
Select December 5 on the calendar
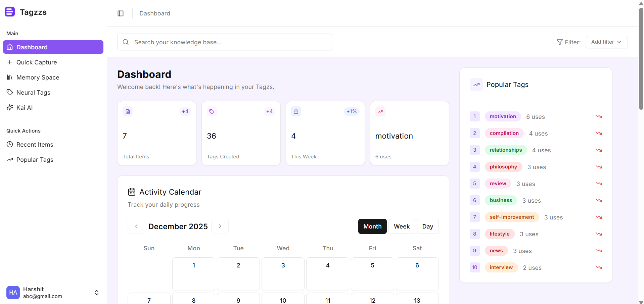372,274
